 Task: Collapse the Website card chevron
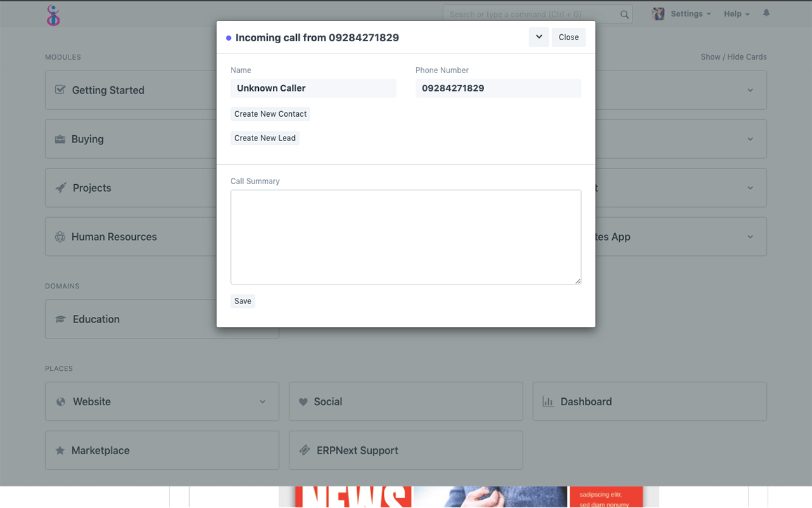tap(263, 401)
